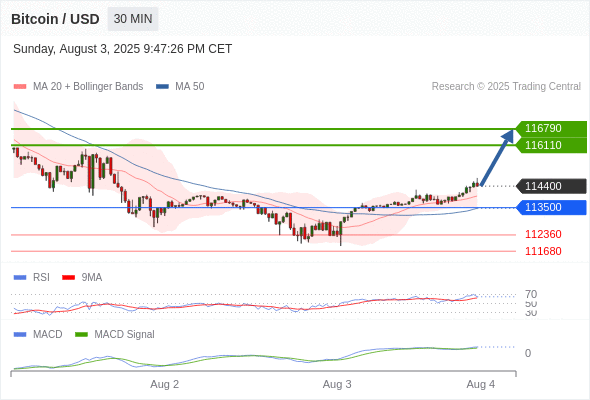The height and width of the screenshot is (400, 590).
Task: Click the 9MA legend label
Action: [x=92, y=278]
